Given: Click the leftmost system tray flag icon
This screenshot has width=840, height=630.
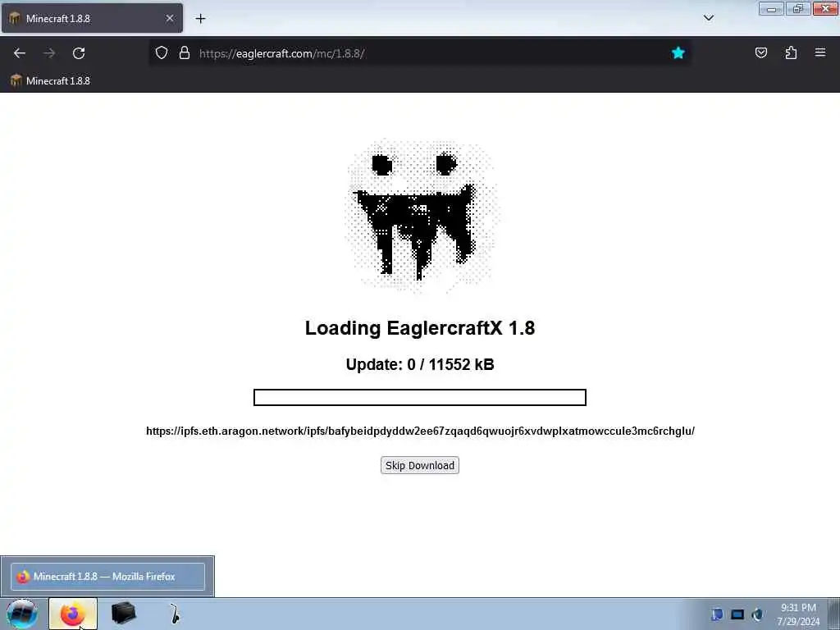Looking at the screenshot, I should 717,614.
